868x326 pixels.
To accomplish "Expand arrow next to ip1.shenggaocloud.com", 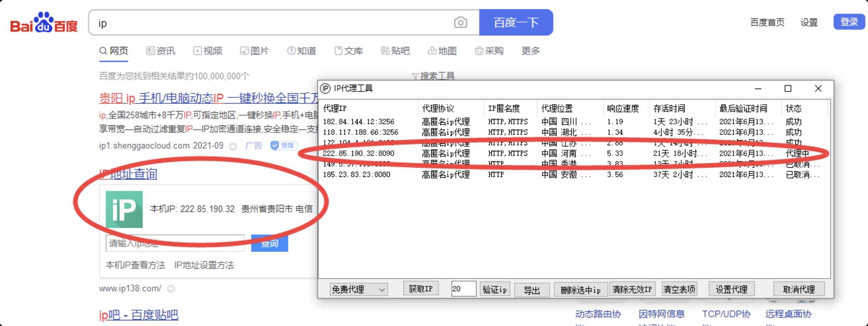I will (x=233, y=146).
